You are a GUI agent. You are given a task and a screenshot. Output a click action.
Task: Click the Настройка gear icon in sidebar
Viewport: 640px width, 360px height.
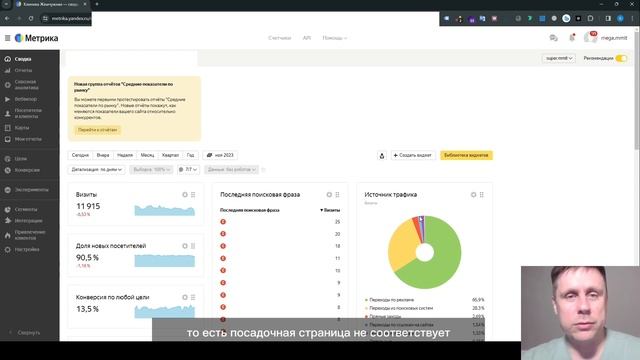tap(7, 249)
